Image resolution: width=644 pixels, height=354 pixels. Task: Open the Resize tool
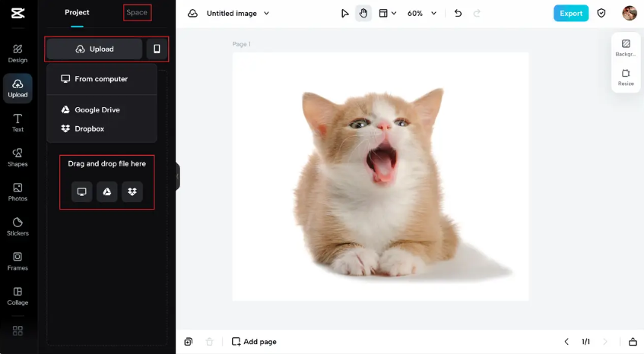point(626,77)
